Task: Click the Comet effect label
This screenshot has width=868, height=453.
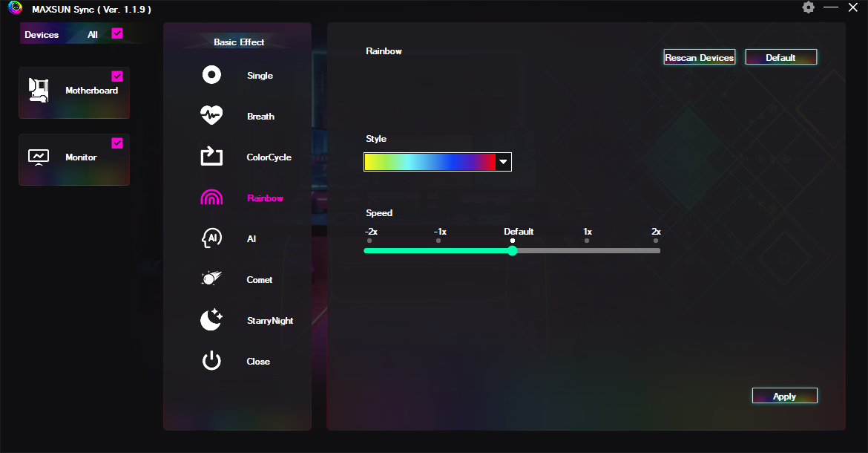Action: point(260,280)
